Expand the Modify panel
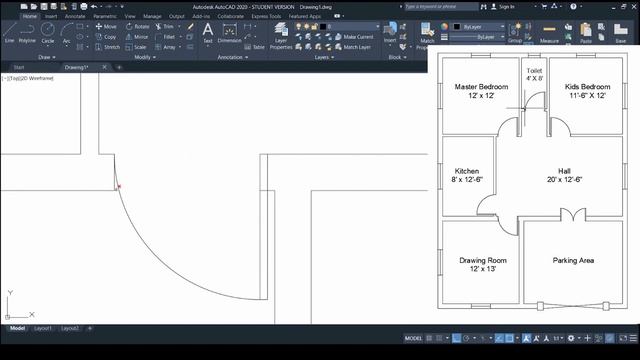Image resolution: width=640 pixels, height=360 pixels. [145, 57]
